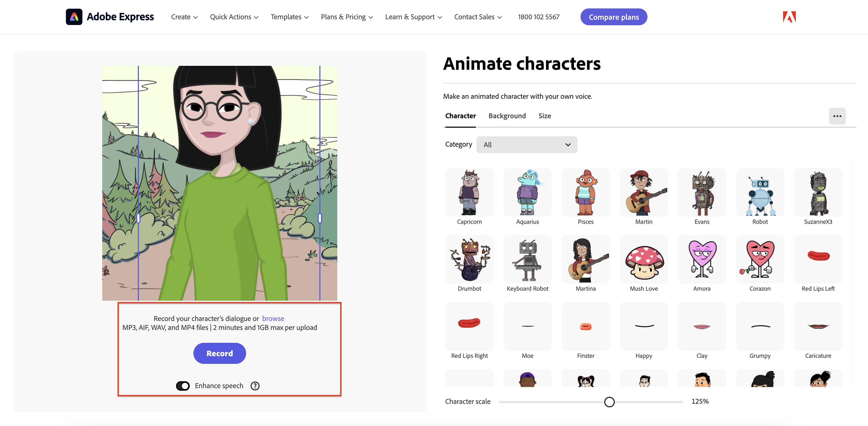Switch to the Background tab

[507, 116]
